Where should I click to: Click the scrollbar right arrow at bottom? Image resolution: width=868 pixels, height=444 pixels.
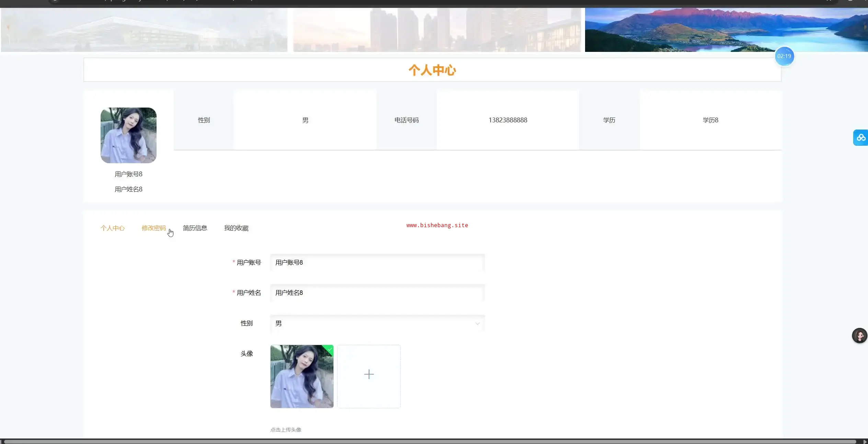tap(865, 442)
